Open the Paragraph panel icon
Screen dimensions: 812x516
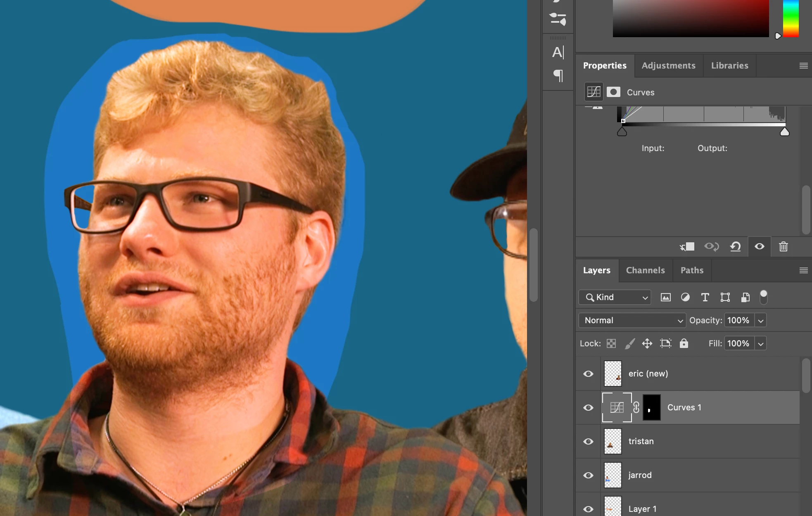coord(558,76)
